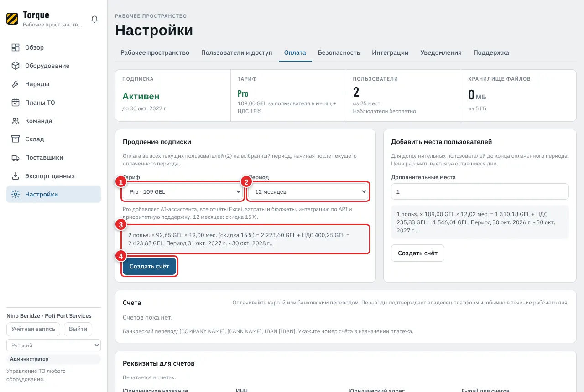584x392 pixels.
Task: Click the Реквизиты для счетов heading
Action: click(x=159, y=364)
